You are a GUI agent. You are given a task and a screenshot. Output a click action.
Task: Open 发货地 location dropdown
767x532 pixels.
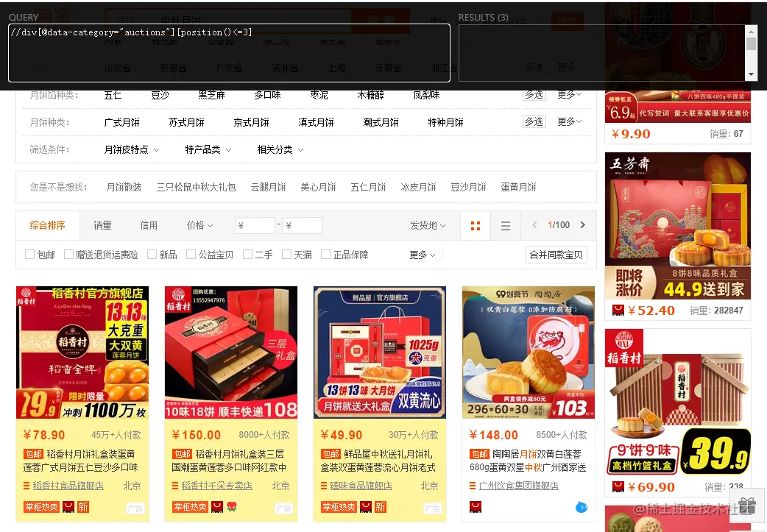tap(428, 225)
